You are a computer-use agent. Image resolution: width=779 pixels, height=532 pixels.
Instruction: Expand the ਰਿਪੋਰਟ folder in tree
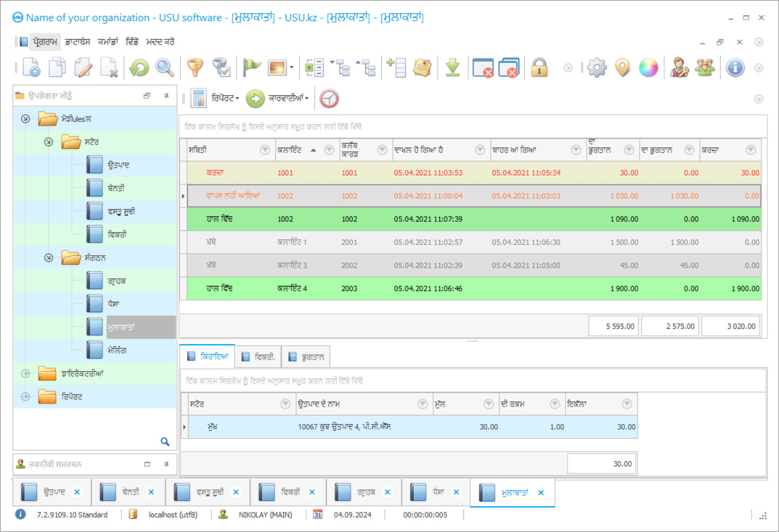(25, 396)
